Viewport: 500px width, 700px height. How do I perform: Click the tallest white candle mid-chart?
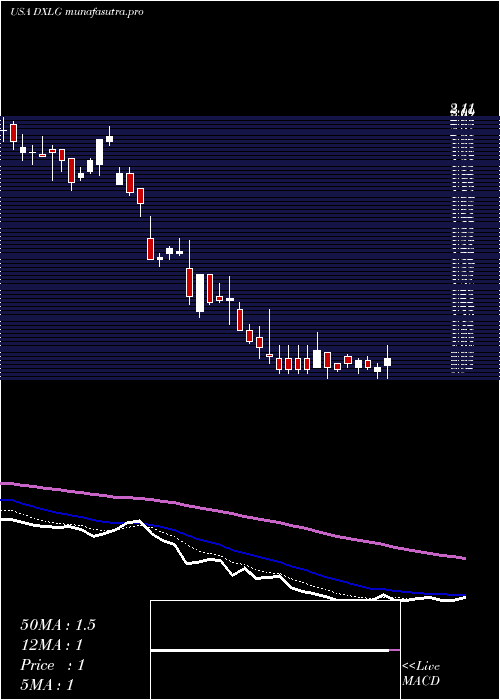200,293
